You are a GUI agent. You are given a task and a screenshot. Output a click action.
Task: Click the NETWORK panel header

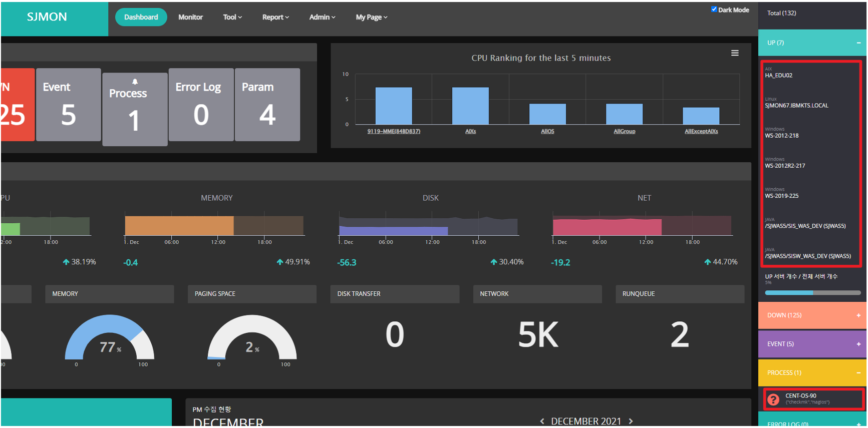click(x=537, y=294)
